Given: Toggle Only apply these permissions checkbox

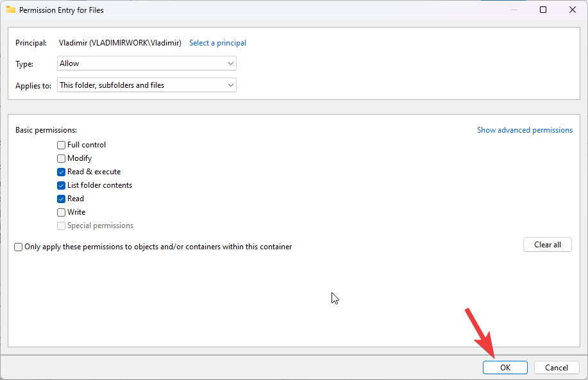Looking at the screenshot, I should coord(19,247).
